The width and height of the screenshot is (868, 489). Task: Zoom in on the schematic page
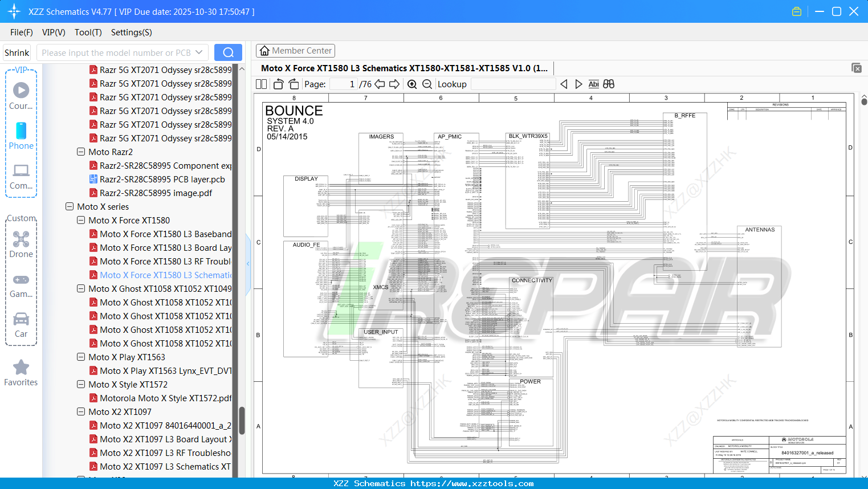(411, 84)
